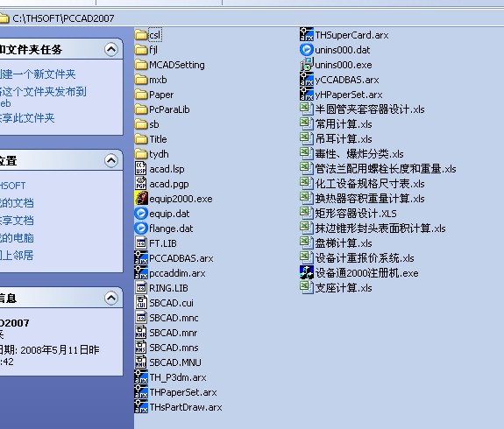Click the SBCAD.mns file icon

pos(141,347)
